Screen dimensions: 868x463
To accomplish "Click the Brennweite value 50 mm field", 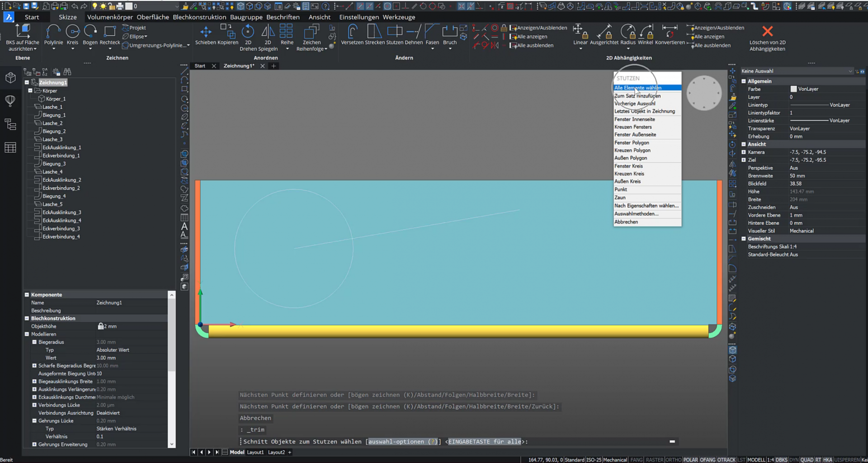I will pyautogui.click(x=826, y=176).
